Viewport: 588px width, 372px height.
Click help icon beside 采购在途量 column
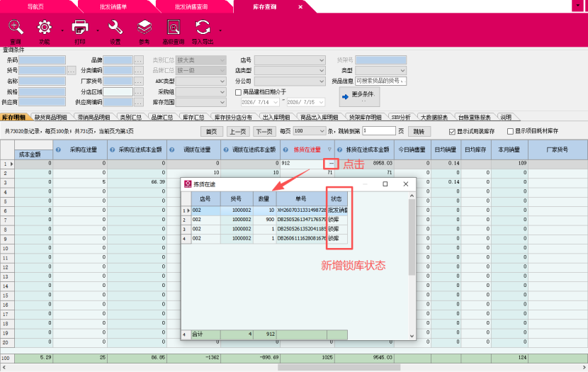pos(58,150)
